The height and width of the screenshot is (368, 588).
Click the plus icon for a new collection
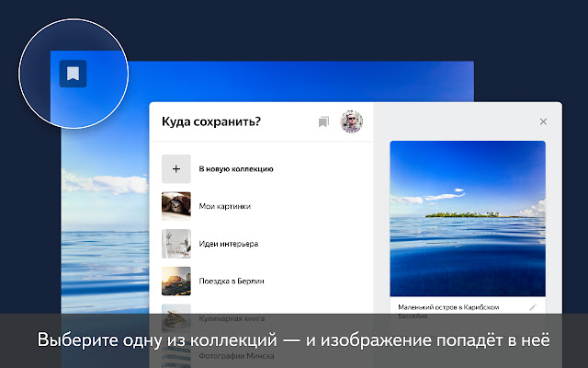[x=176, y=169]
